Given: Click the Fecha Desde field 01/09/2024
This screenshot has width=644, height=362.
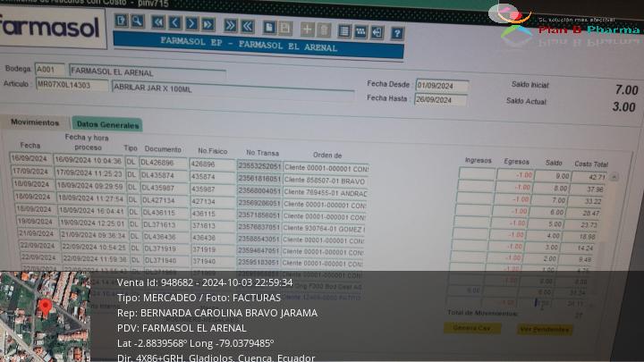Looking at the screenshot, I should coord(442,86).
